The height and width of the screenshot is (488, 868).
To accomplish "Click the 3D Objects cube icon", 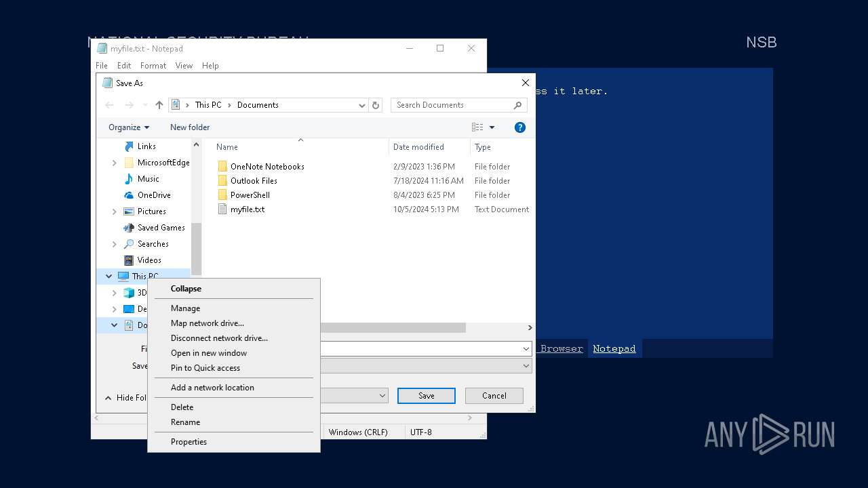I will (129, 293).
